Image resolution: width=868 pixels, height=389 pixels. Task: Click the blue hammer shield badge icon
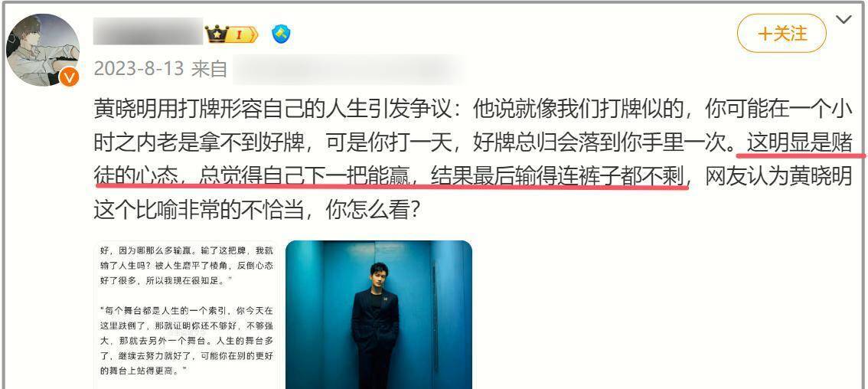tap(281, 34)
